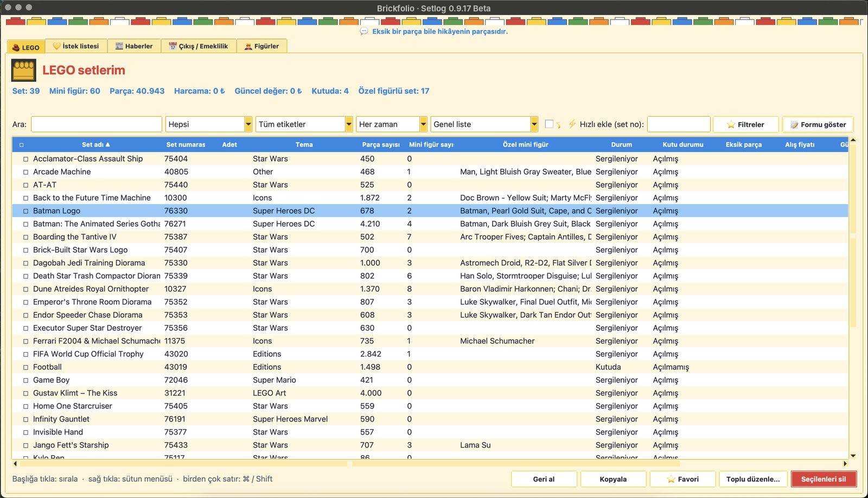Toggle the checkbox next to Hızlı ekle

point(549,124)
